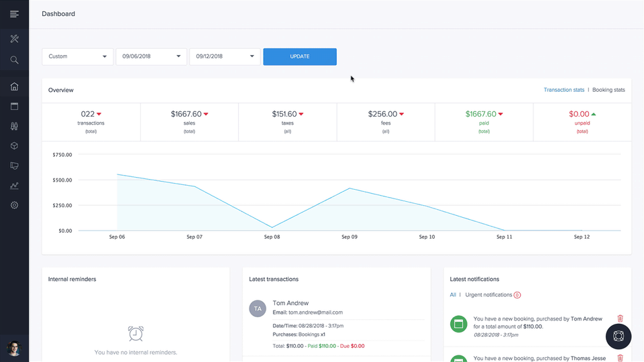644x362 pixels.
Task: Filter by Urgent notifications
Action: 488,295
